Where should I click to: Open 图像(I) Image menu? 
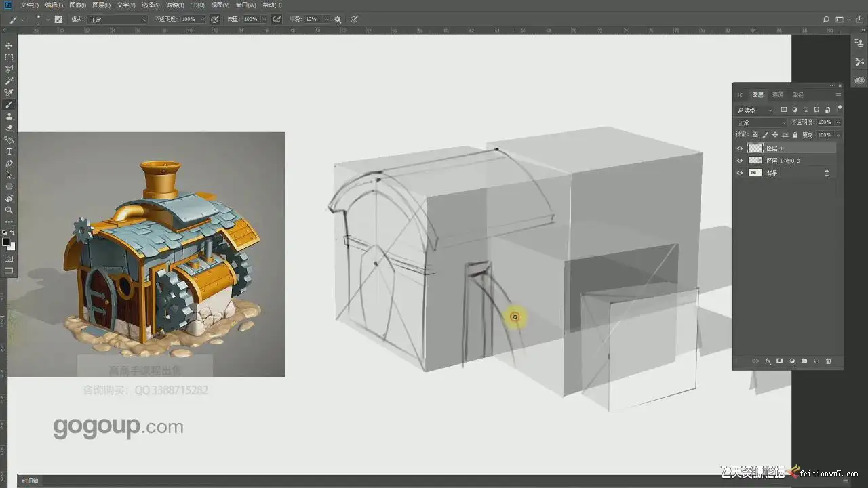[x=77, y=5]
